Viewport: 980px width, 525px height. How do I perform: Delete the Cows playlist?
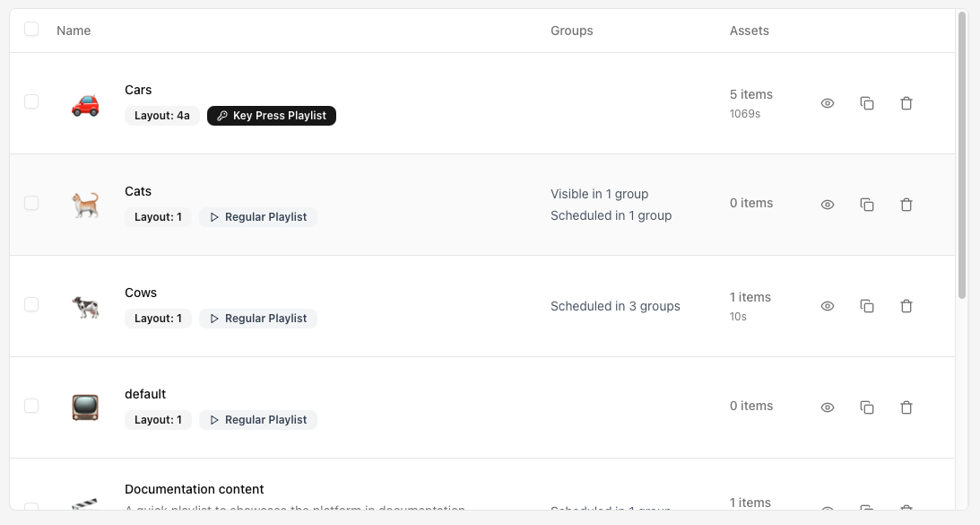point(906,306)
